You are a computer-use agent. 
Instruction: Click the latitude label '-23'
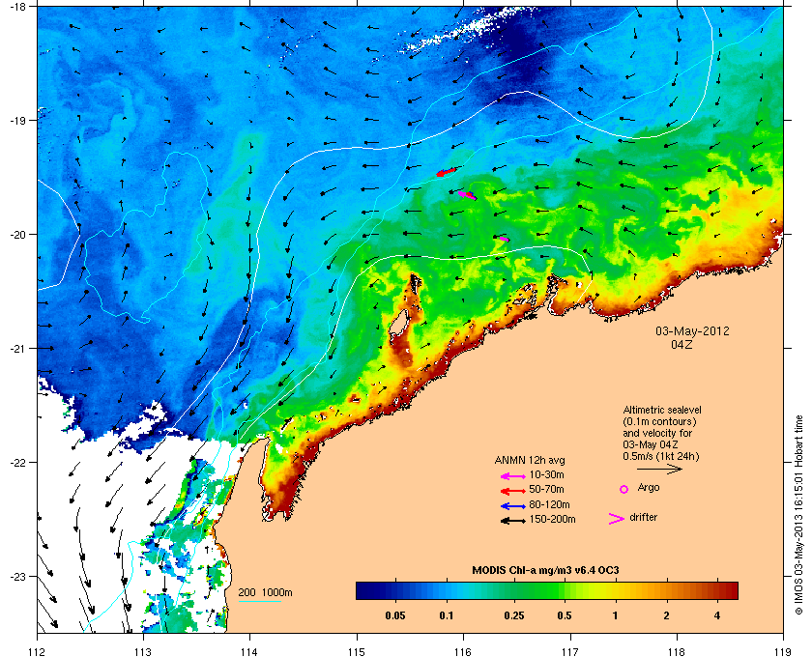pyautogui.click(x=17, y=577)
